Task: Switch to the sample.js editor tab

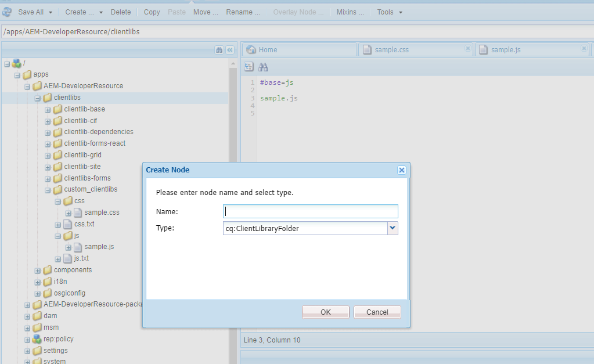Action: [x=505, y=50]
